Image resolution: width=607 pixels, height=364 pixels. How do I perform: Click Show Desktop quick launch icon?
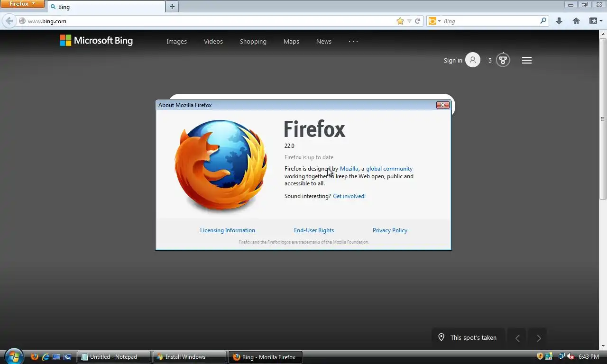[x=56, y=357]
